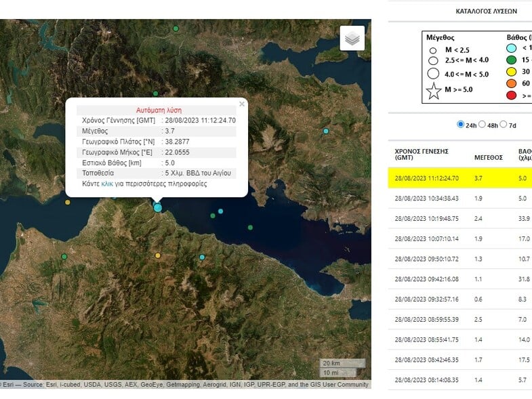Screen dimensions: 532x399
Task: Switch to 48h time range
Action: pos(483,125)
